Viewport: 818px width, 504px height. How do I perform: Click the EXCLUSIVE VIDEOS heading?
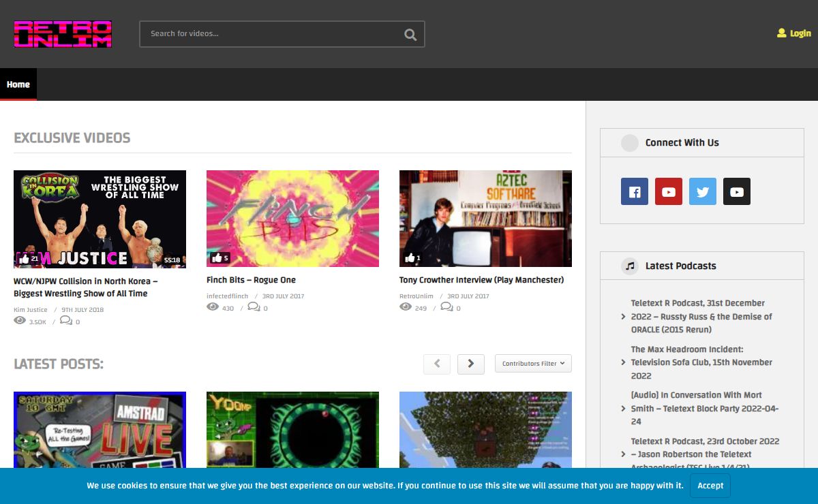click(72, 138)
